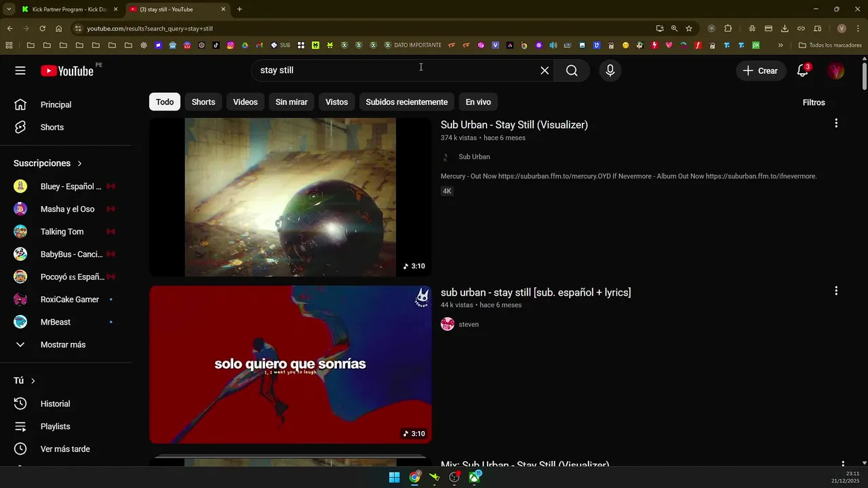
Task: Open Windows Start button
Action: (394, 477)
